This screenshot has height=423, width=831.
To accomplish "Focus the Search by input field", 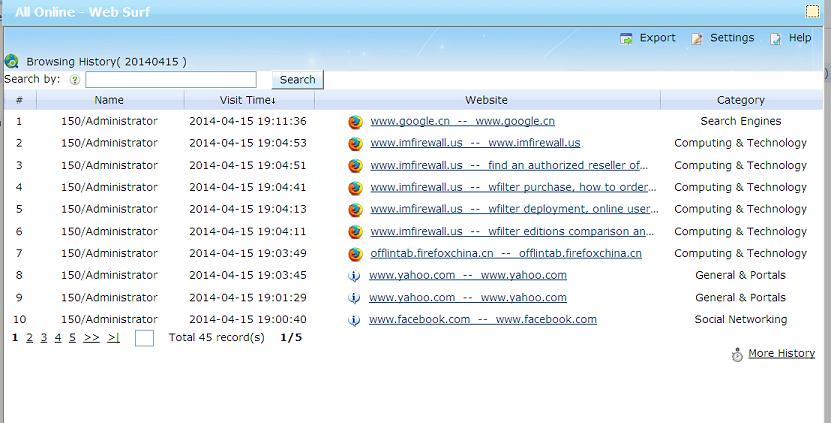I will coord(171,80).
